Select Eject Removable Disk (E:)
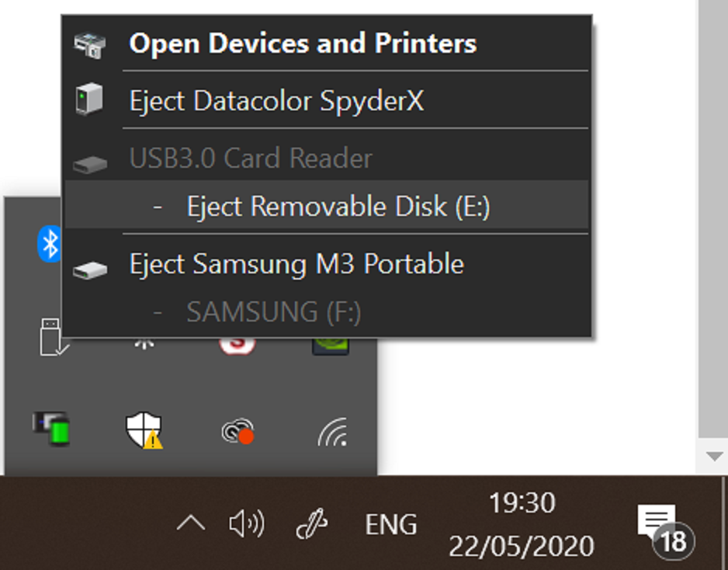The height and width of the screenshot is (570, 728). (338, 207)
